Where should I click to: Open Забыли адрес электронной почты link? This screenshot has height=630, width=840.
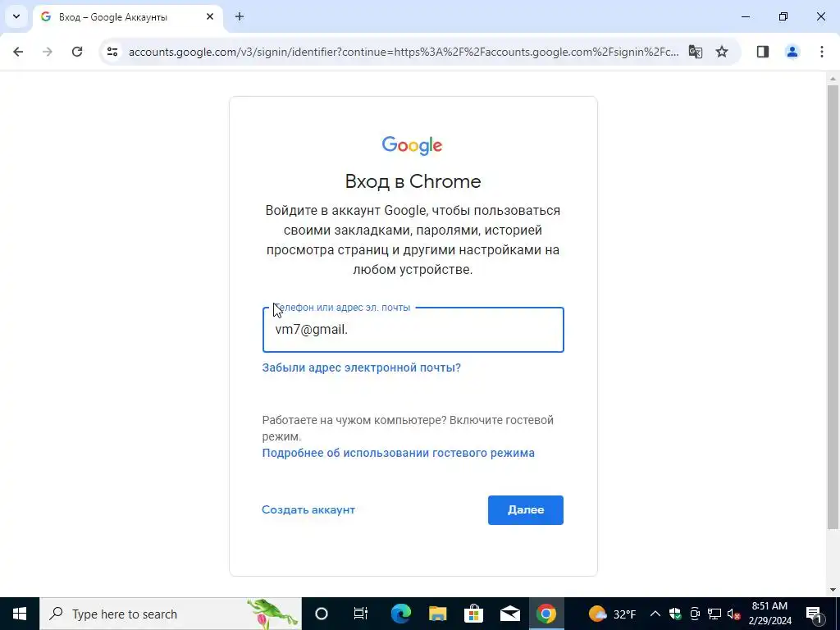pos(361,368)
